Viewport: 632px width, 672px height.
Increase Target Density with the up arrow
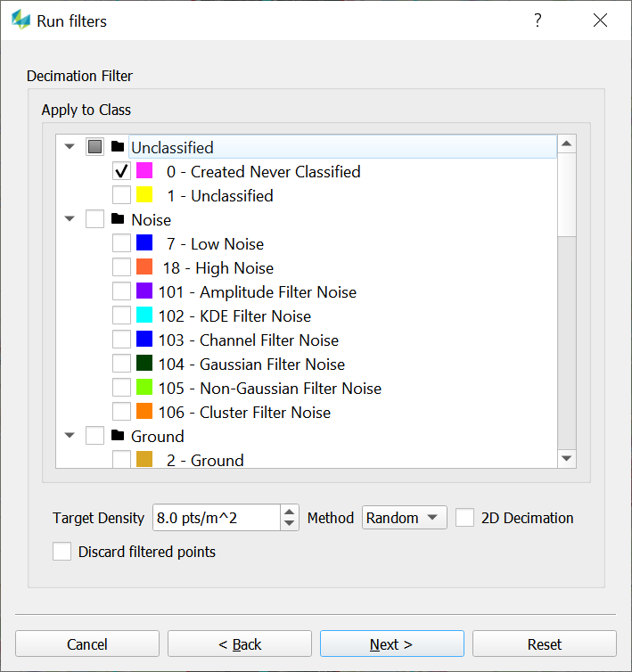pyautogui.click(x=290, y=512)
